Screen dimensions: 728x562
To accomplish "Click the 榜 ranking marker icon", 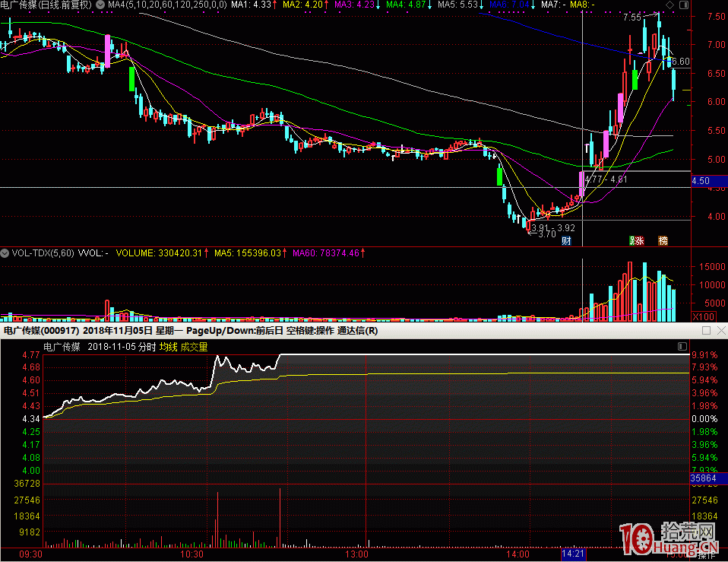I will click(x=663, y=240).
